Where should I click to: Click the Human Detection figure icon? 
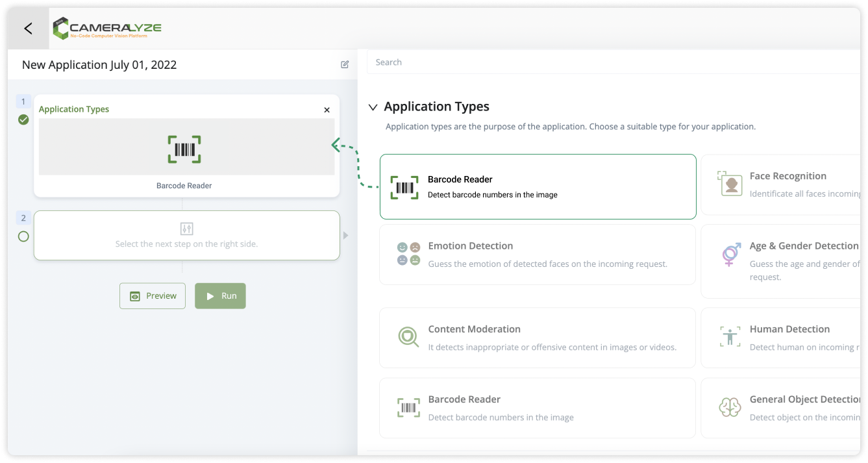[730, 337]
